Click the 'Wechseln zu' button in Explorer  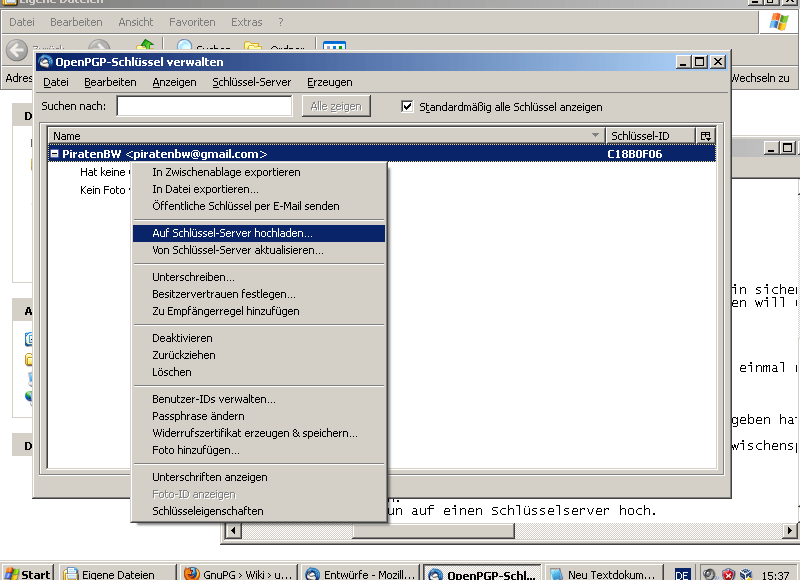coord(760,78)
